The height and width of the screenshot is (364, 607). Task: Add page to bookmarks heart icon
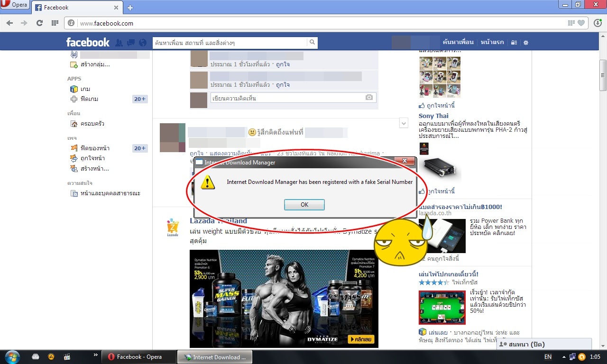[x=581, y=23]
